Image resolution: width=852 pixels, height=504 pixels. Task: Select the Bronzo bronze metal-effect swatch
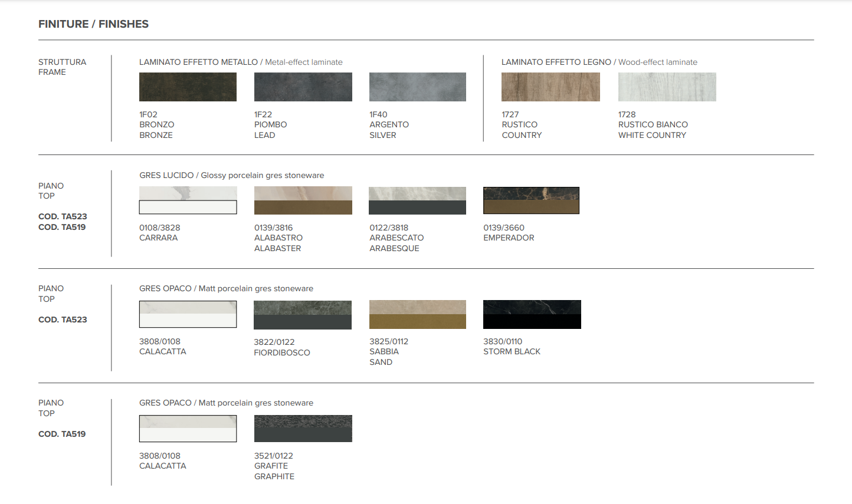pos(188,87)
